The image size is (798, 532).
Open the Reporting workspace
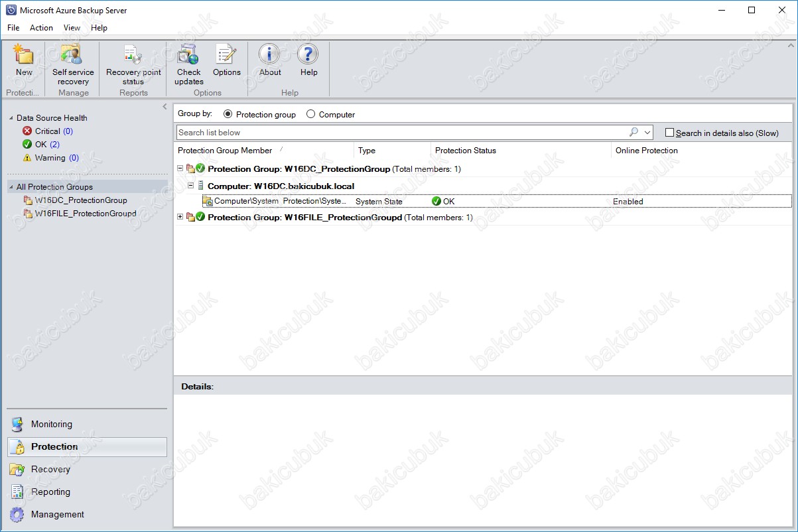pyautogui.click(x=87, y=492)
